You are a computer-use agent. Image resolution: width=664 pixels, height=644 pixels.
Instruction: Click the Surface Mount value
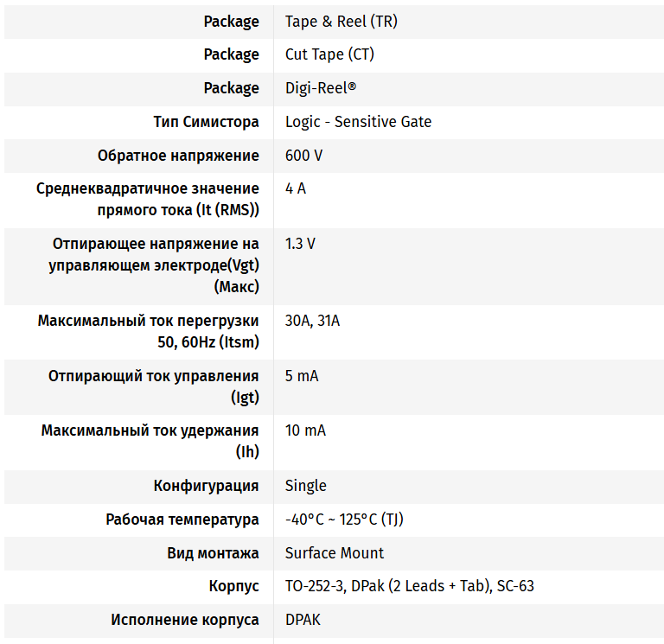click(x=335, y=553)
